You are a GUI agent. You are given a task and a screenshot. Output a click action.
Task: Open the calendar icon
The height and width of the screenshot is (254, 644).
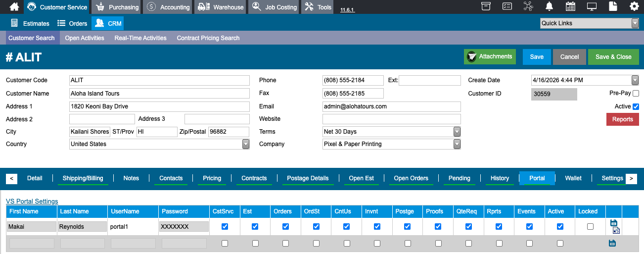[570, 6]
